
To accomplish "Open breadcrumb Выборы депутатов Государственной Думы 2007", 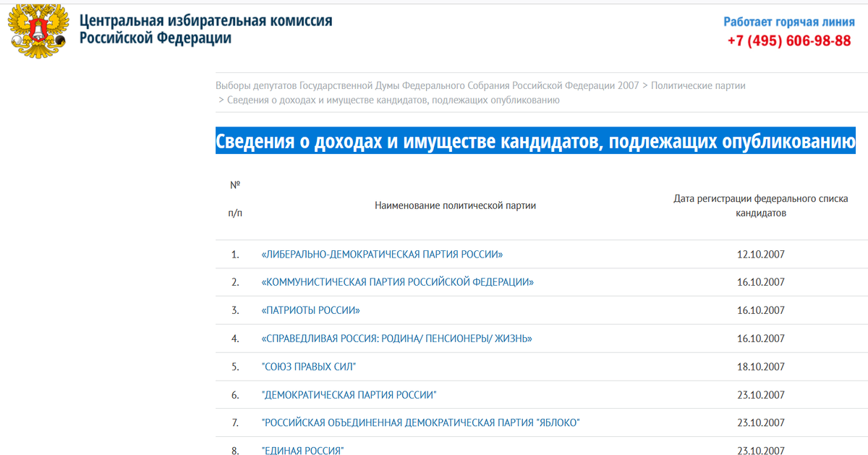I will 427,85.
